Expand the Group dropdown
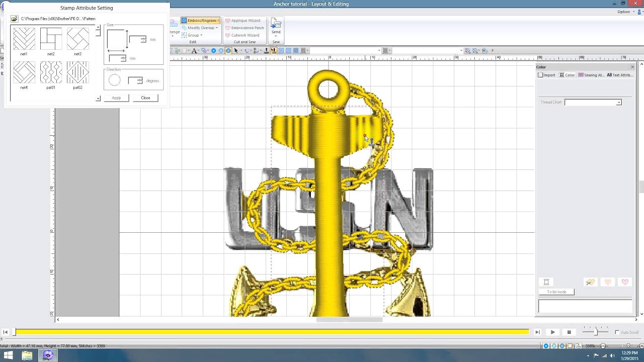Viewport: 644px width, 362px height. pyautogui.click(x=192, y=35)
